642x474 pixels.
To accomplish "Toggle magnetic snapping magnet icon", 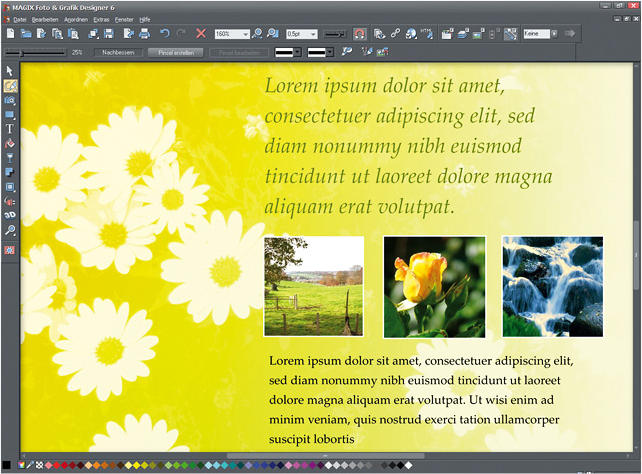I will [359, 34].
